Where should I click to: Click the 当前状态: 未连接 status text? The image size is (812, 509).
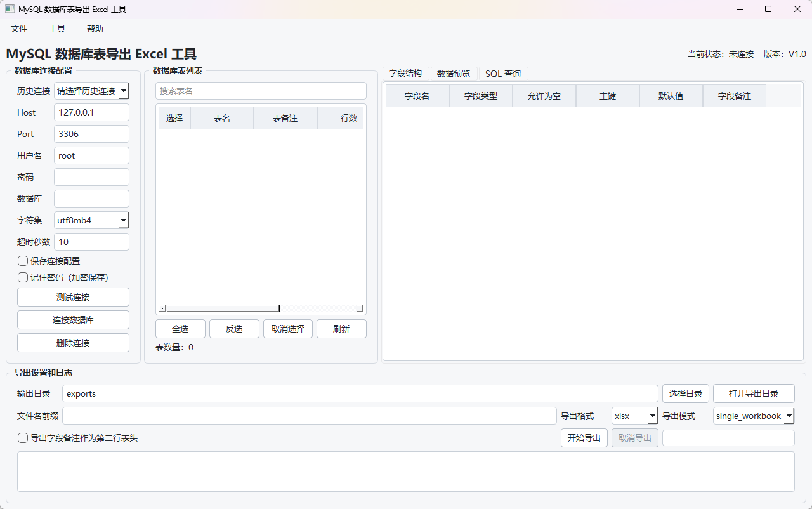(x=721, y=55)
